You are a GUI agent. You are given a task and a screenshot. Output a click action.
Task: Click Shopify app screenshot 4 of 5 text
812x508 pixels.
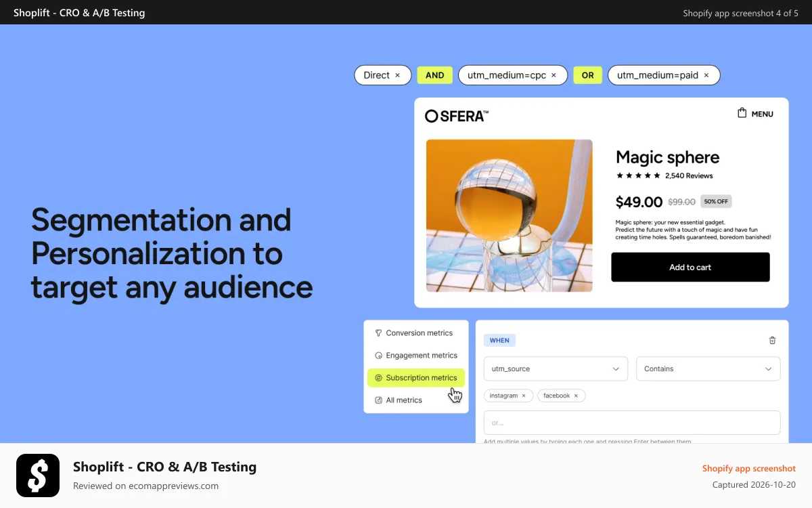(x=740, y=13)
